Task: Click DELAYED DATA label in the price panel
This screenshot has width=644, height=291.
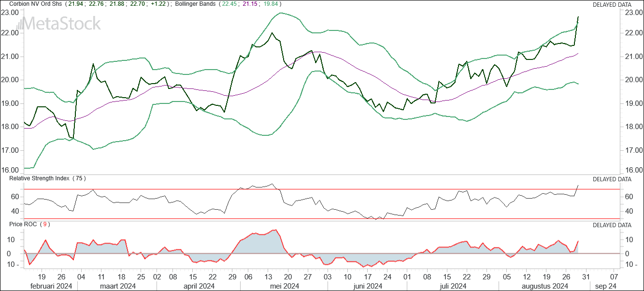Action: coord(612,5)
